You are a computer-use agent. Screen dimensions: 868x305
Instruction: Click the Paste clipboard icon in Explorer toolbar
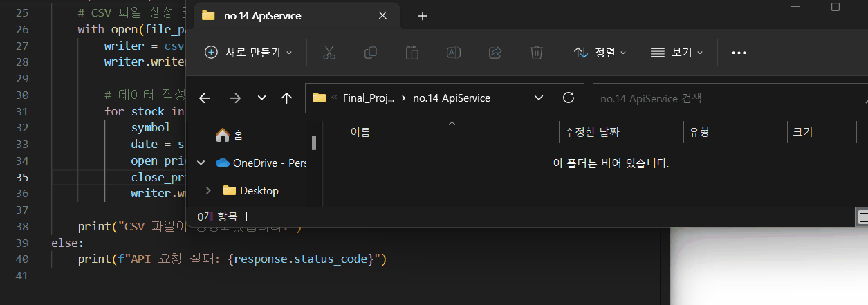click(x=412, y=53)
